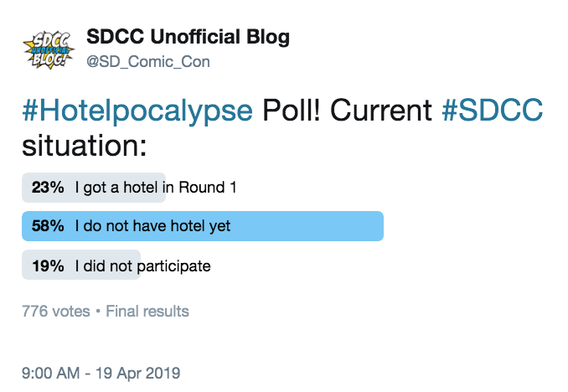Select the 23% percentage figure
The image size is (568, 392).
click(48, 188)
